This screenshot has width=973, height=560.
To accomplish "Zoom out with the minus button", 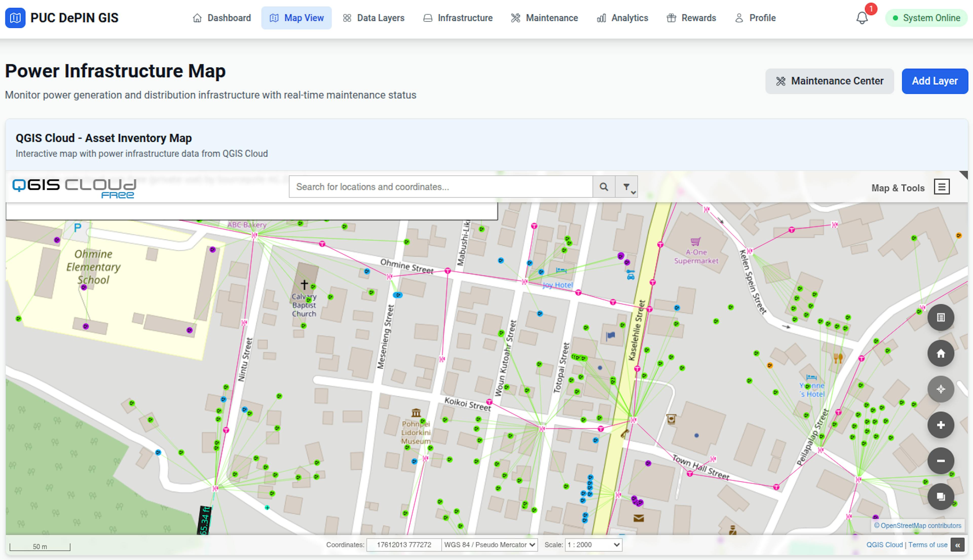I will coord(940,461).
